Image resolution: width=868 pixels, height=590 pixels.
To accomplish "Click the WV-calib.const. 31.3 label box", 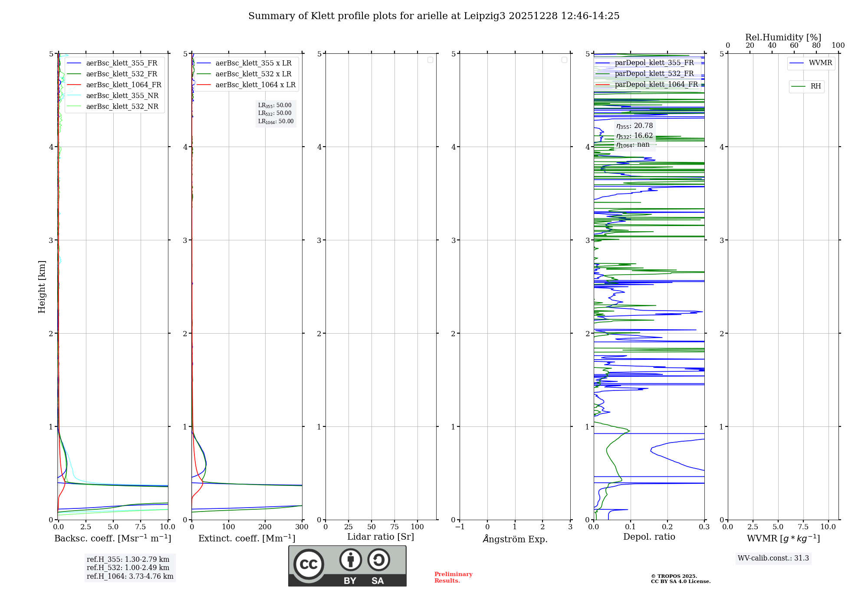I will (x=773, y=558).
